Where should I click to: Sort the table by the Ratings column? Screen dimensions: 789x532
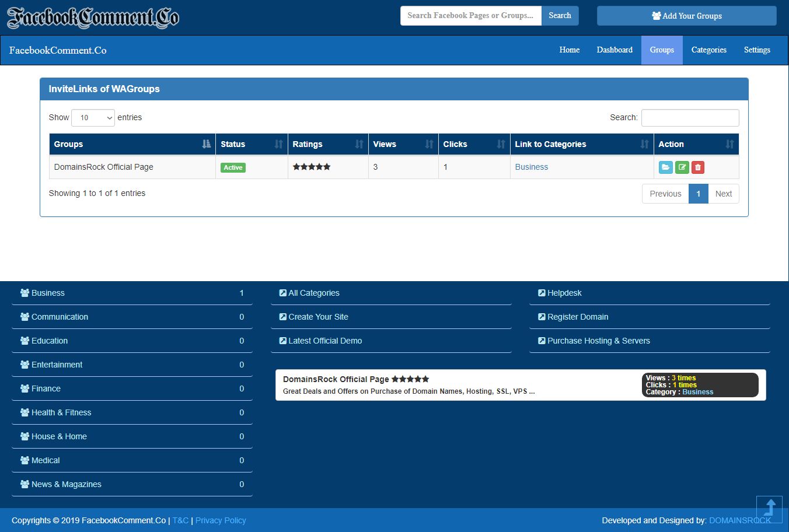click(327, 144)
